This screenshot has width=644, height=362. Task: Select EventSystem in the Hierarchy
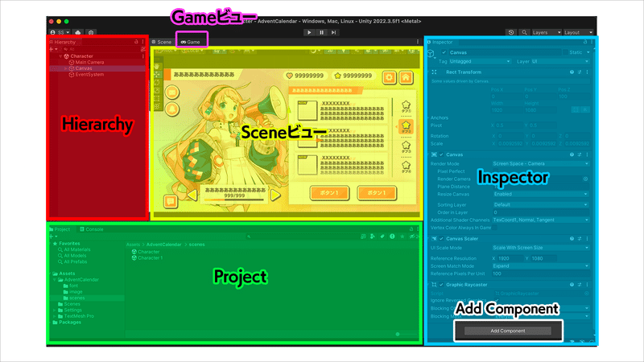(89, 75)
